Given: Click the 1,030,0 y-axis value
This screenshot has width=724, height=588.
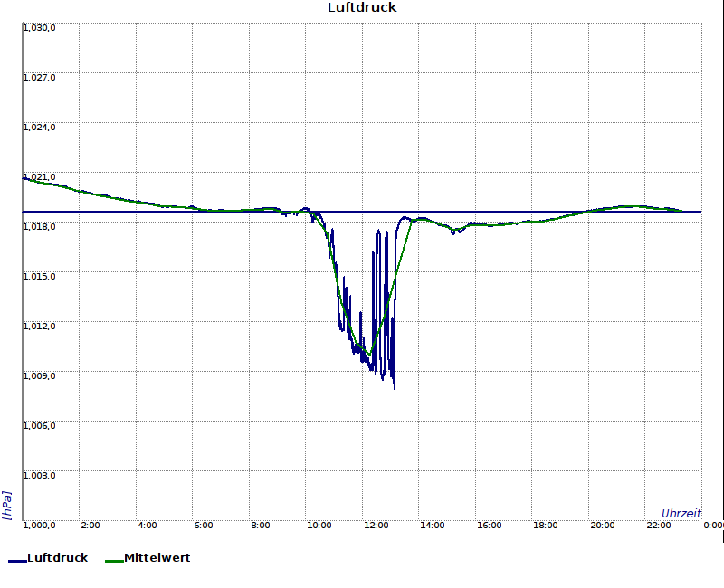Looking at the screenshot, I should (39, 28).
